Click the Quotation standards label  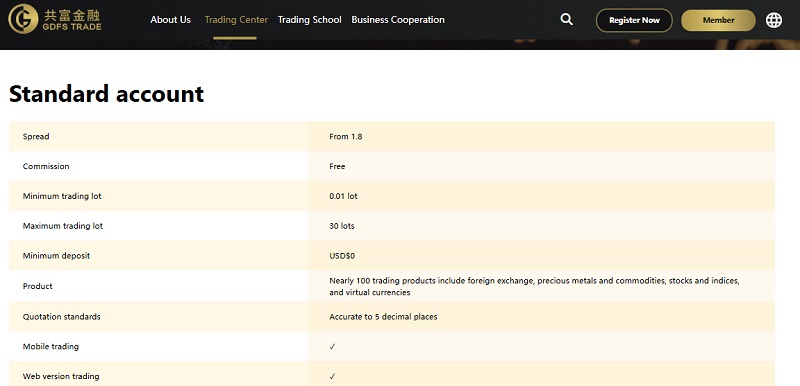[x=61, y=317]
